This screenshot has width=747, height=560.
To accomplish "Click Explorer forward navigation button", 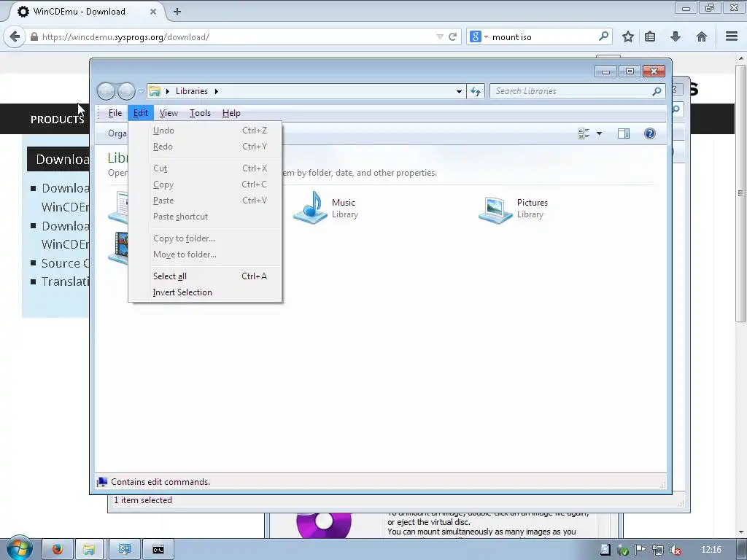I will tap(126, 91).
